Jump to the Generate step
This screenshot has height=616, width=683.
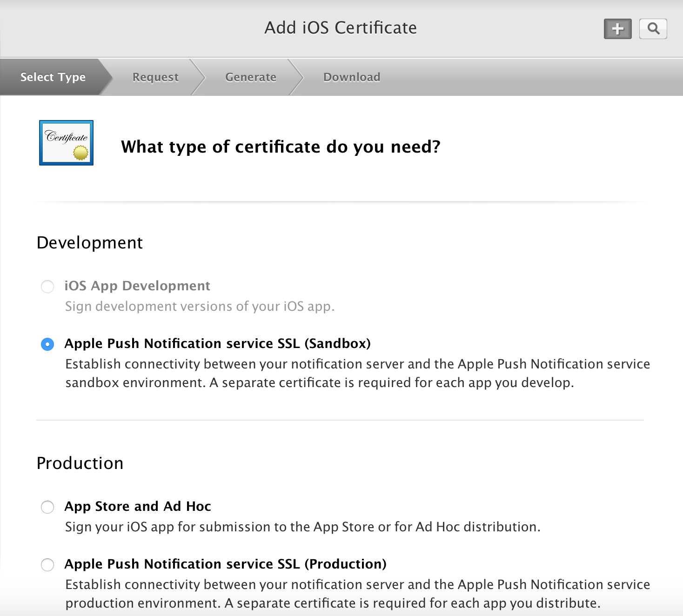[x=250, y=77]
